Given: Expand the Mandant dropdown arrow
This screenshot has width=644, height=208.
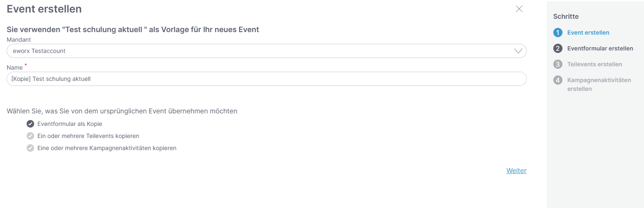Looking at the screenshot, I should click(x=518, y=51).
